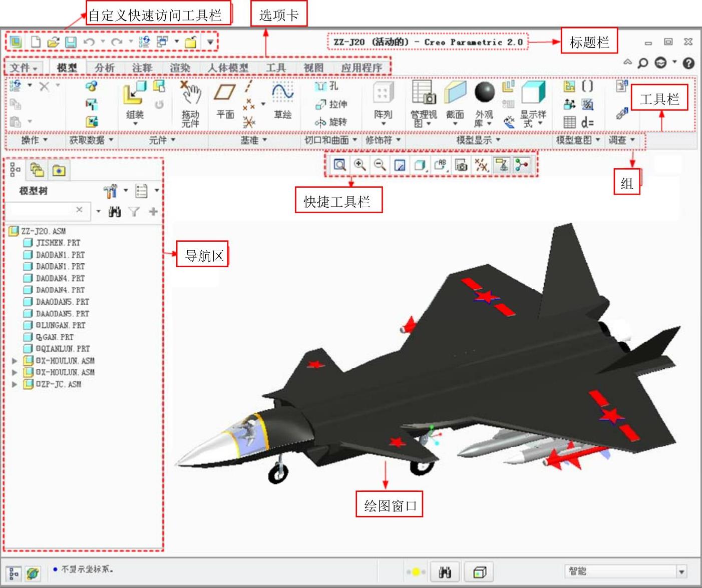Viewport: 702px width, 588px height.
Task: Open the 智能 selection filter combo box
Action: tap(625, 571)
